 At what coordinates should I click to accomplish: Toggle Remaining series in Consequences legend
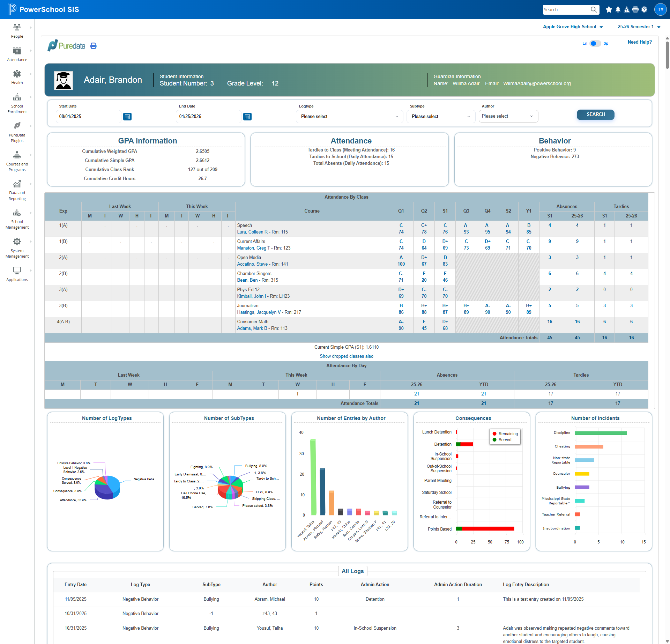click(x=505, y=434)
